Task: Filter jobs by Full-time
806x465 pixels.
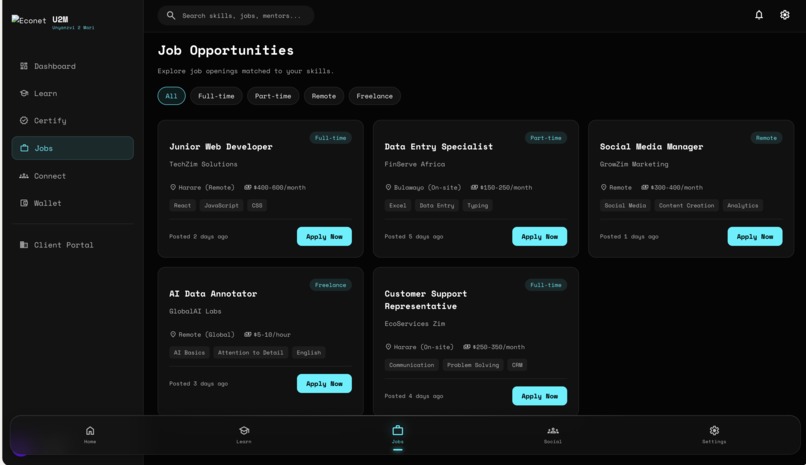Action: [216, 96]
